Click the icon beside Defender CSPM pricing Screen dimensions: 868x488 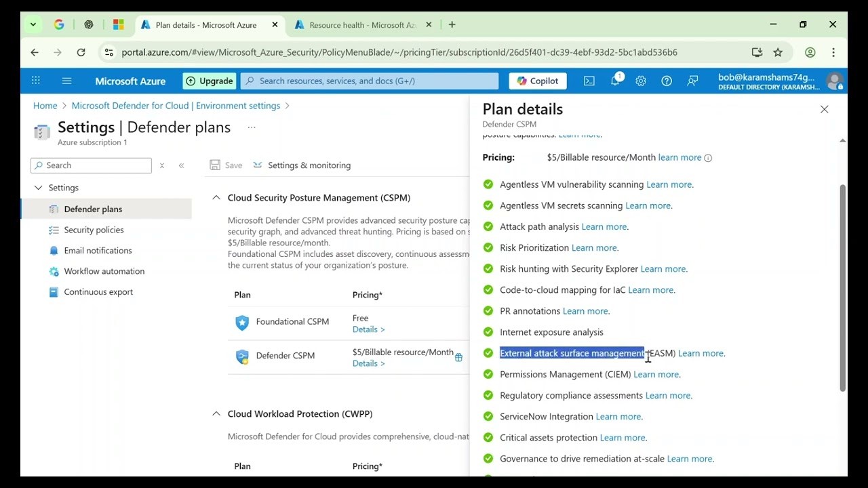coord(458,357)
